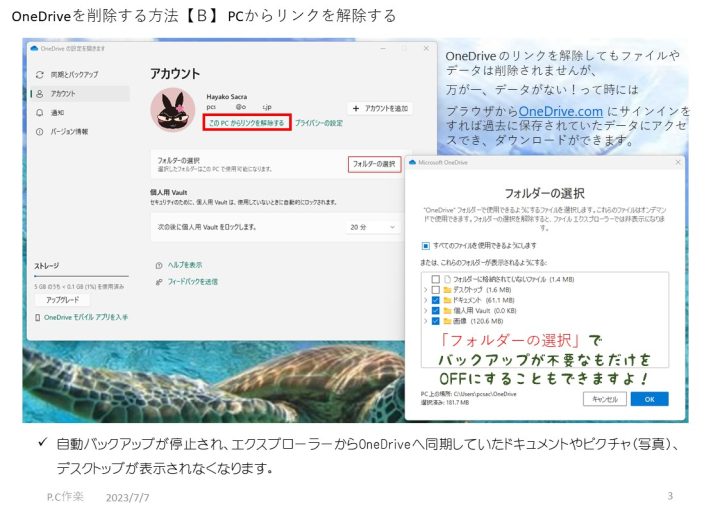Click the phone icon beside OneDrive モバイル アプリ

[x=38, y=317]
